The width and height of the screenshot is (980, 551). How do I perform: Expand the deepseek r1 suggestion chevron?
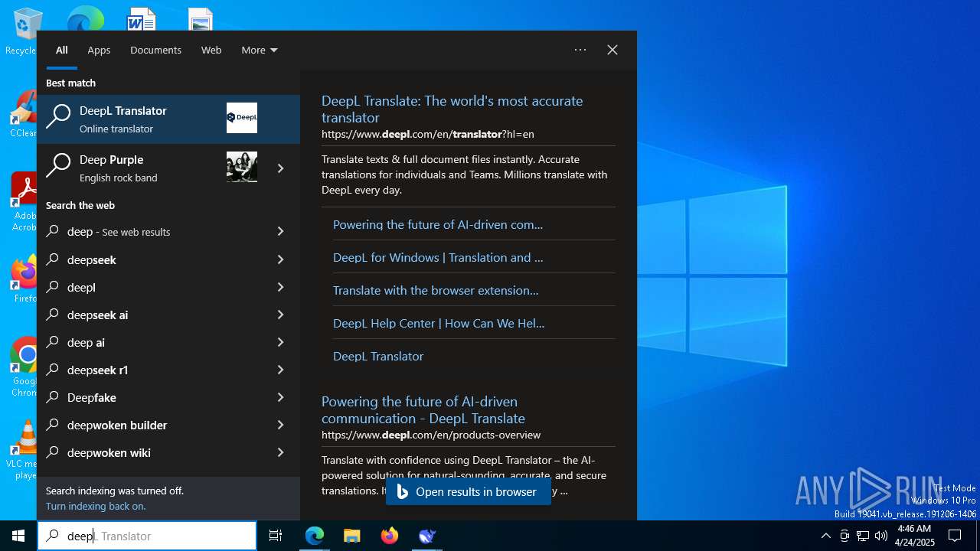[280, 370]
